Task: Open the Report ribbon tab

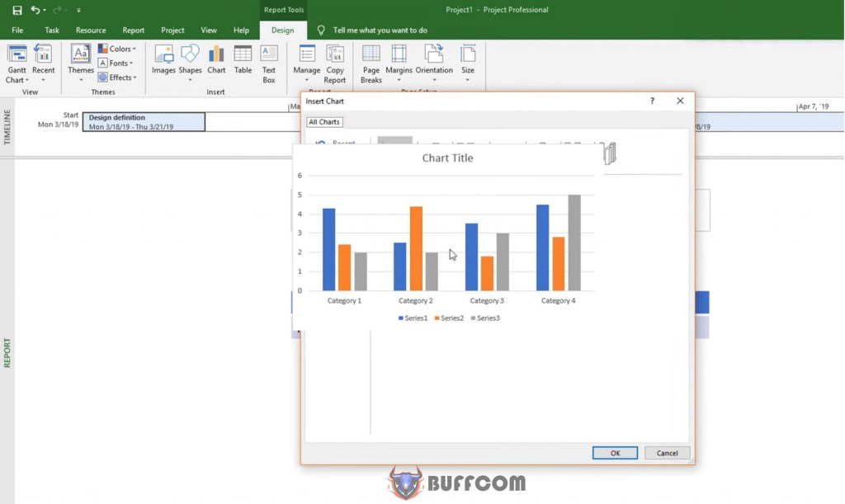Action: coord(133,30)
